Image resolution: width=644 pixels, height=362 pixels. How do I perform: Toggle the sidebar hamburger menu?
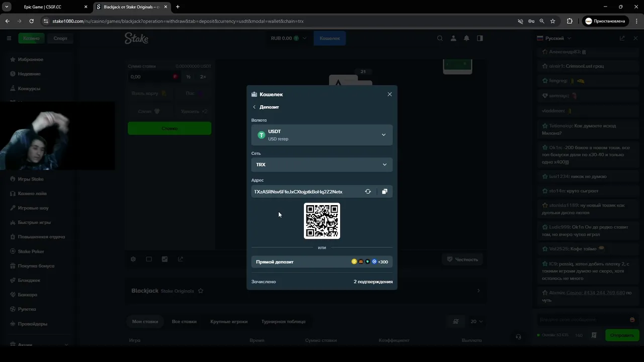tap(9, 38)
